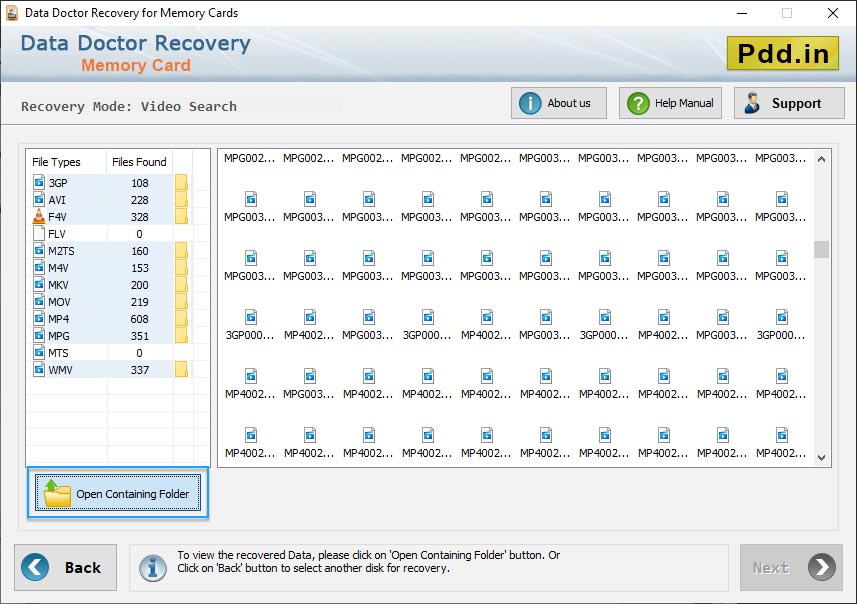Click the greyed-out Next button
Screen dimensions: 857x604
[x=791, y=567]
